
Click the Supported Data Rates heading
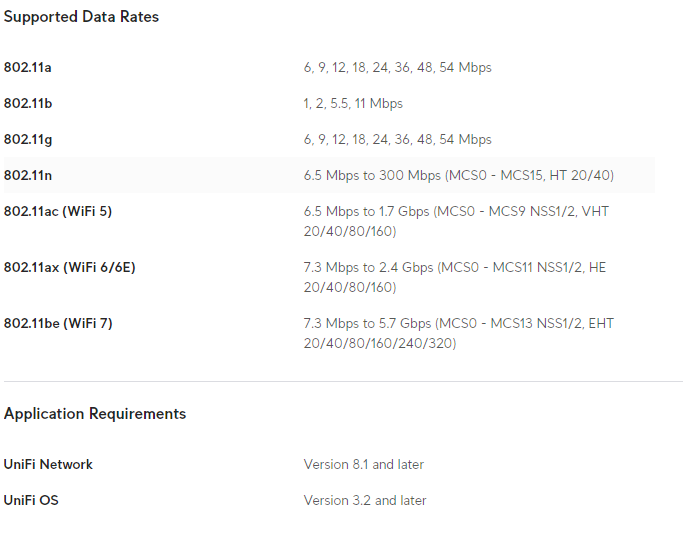click(81, 17)
